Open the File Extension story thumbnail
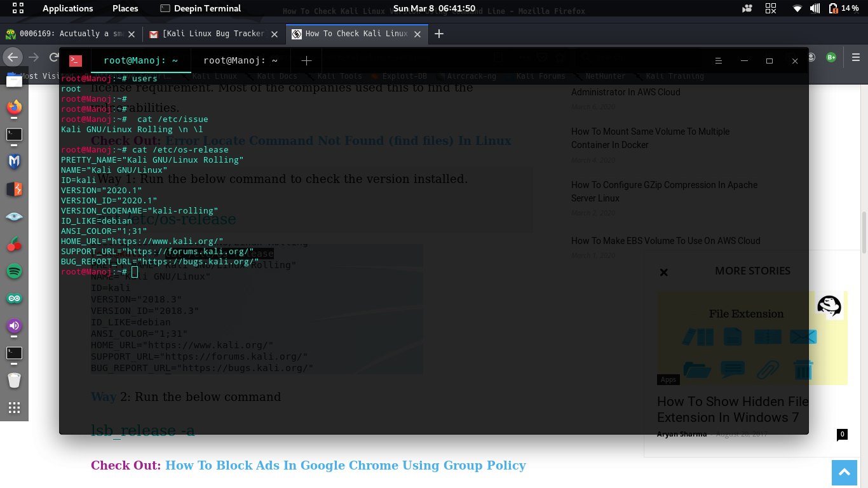This screenshot has width=868, height=488. pyautogui.click(x=752, y=337)
